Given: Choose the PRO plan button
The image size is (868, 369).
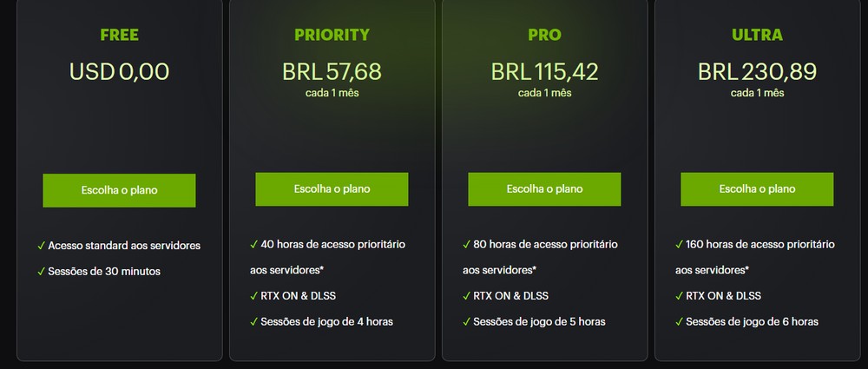Looking at the screenshot, I should click(544, 189).
